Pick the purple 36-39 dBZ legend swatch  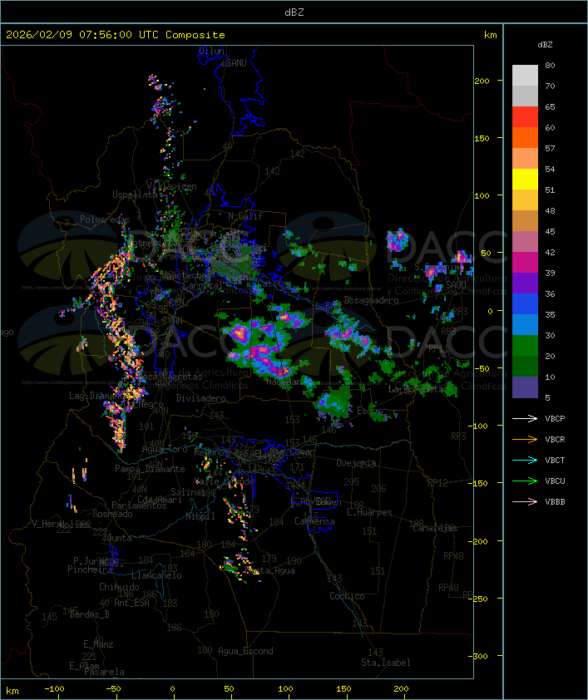[x=525, y=283]
